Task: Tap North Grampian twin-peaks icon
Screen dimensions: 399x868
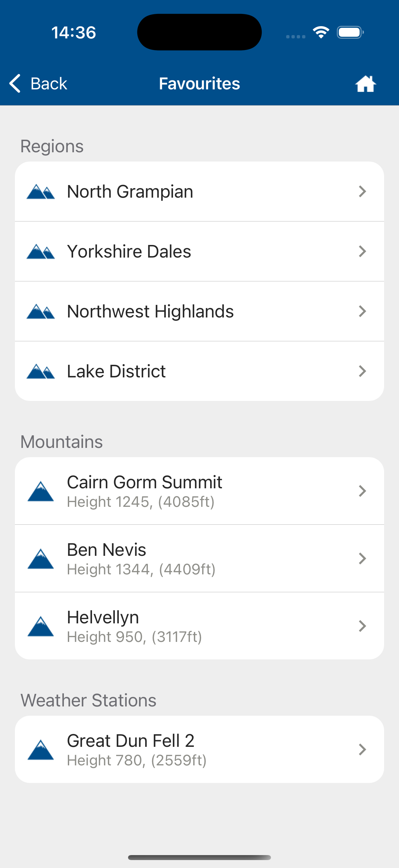Action: click(x=40, y=192)
